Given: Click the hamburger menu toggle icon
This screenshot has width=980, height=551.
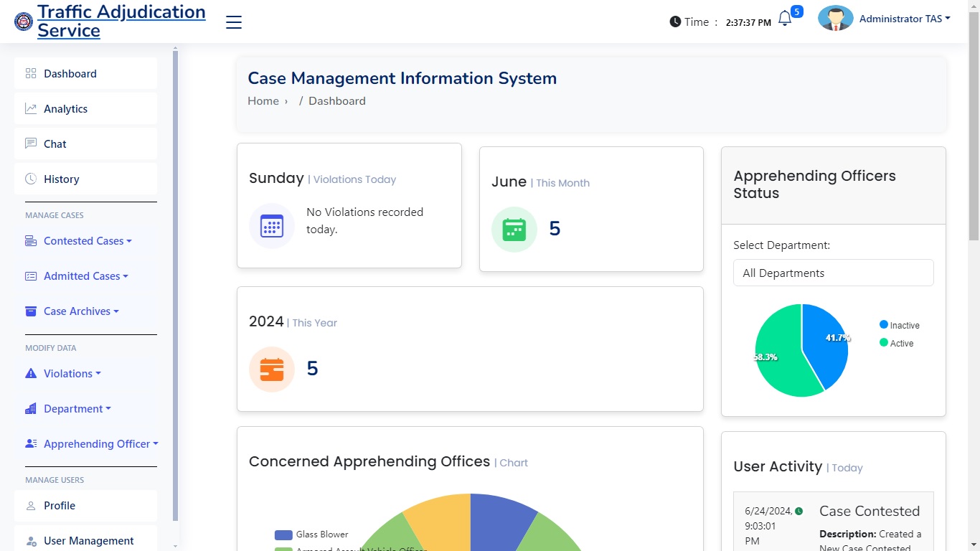Looking at the screenshot, I should click(x=234, y=22).
